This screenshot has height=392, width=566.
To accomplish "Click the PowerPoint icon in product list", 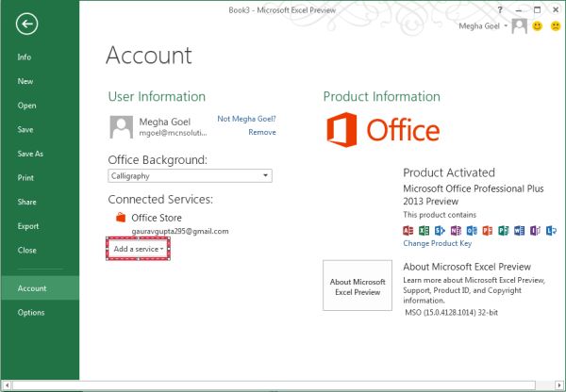I will click(487, 230).
